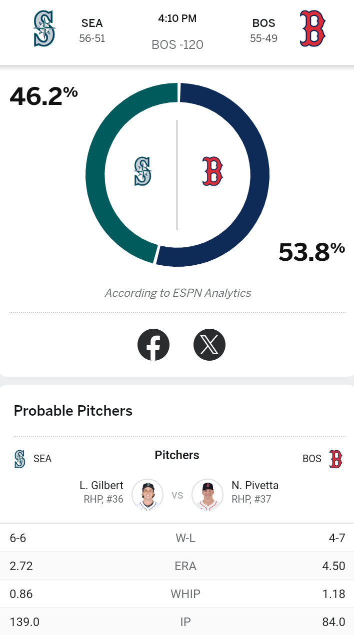Click Mariners logo inside the donut chart

(143, 171)
